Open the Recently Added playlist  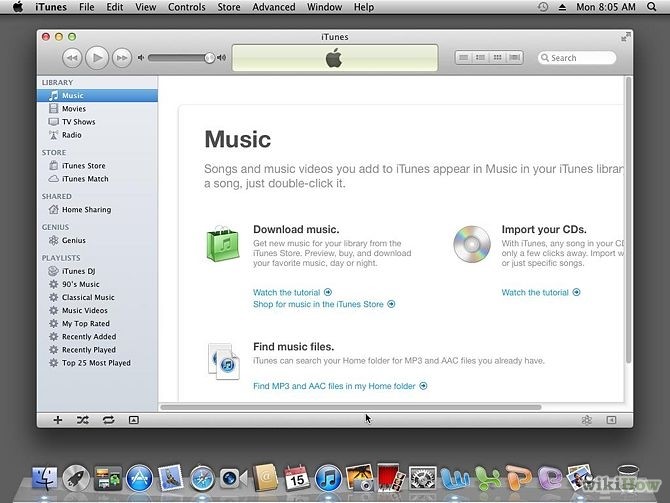[x=97, y=337]
